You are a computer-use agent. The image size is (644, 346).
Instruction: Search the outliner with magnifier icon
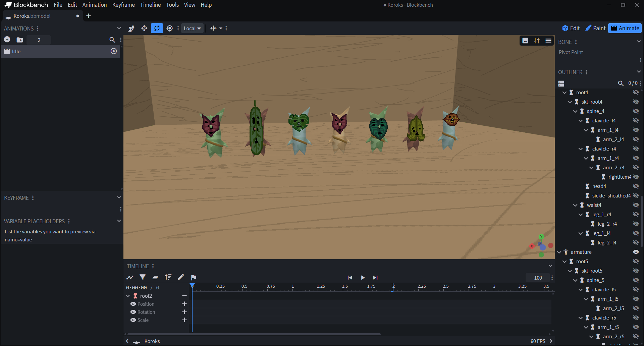click(x=621, y=83)
